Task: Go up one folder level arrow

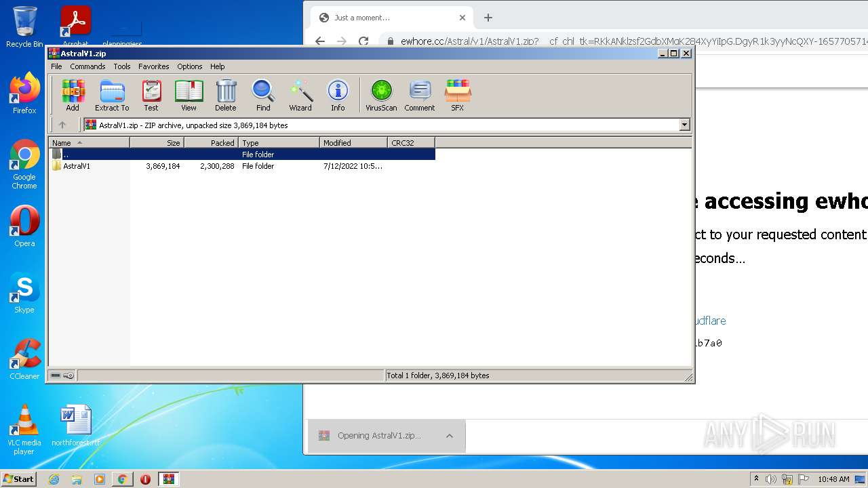Action: pyautogui.click(x=62, y=125)
